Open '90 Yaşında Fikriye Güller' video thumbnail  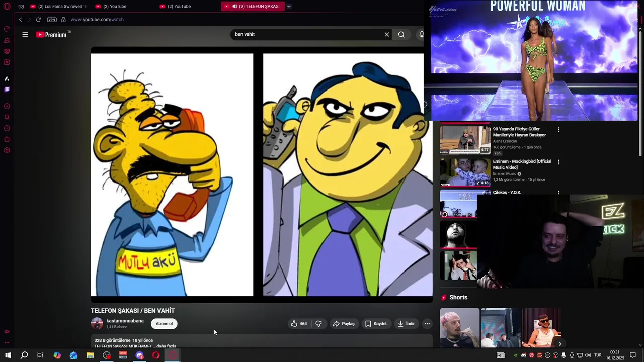tap(465, 139)
